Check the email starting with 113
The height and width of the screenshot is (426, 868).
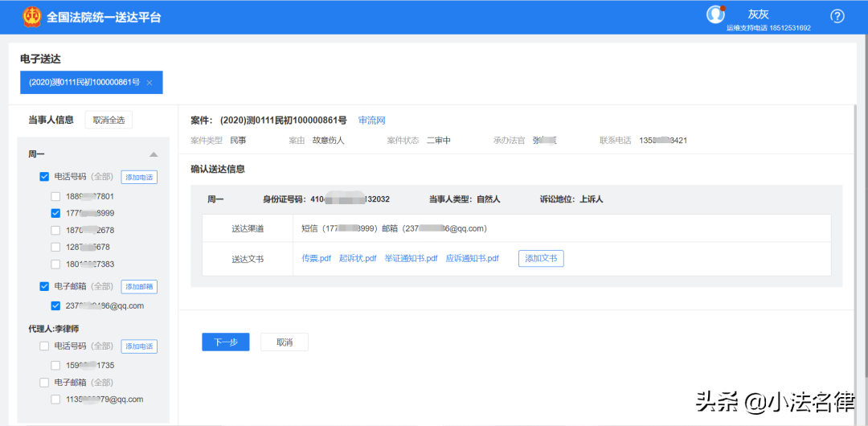55,399
